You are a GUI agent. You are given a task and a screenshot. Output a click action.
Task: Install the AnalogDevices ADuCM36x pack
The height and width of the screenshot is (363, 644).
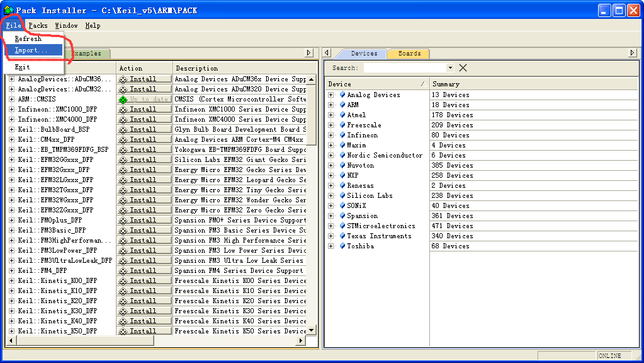pyautogui.click(x=145, y=79)
